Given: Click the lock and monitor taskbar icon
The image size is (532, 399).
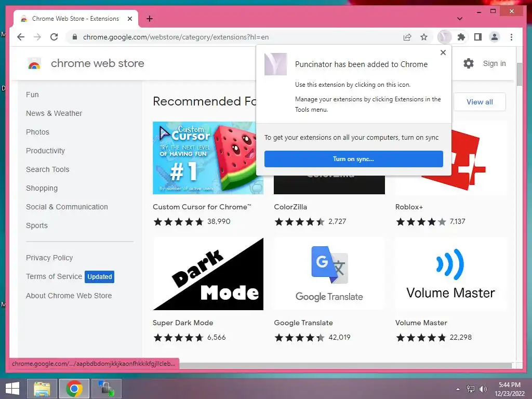Looking at the screenshot, I should point(107,389).
